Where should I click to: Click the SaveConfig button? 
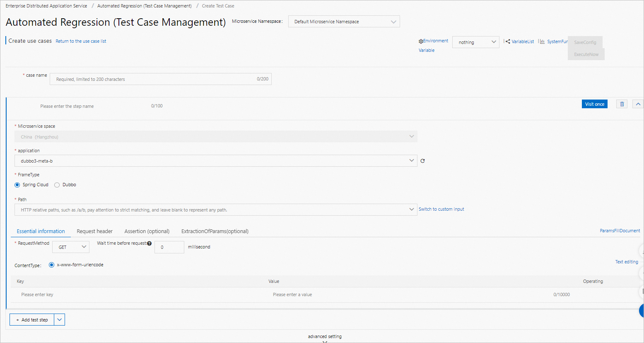coord(585,42)
